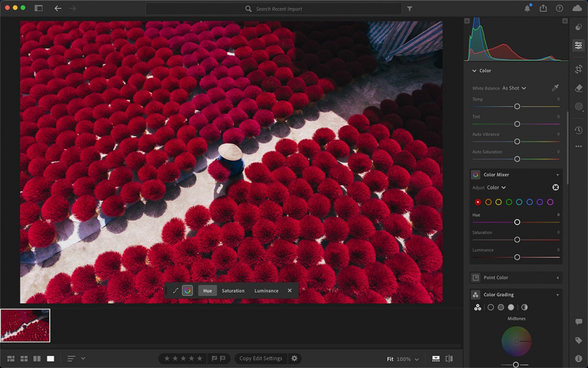Screen dimensions: 588x368
Task: Select green color in Color Mixer
Action: [x=509, y=202]
